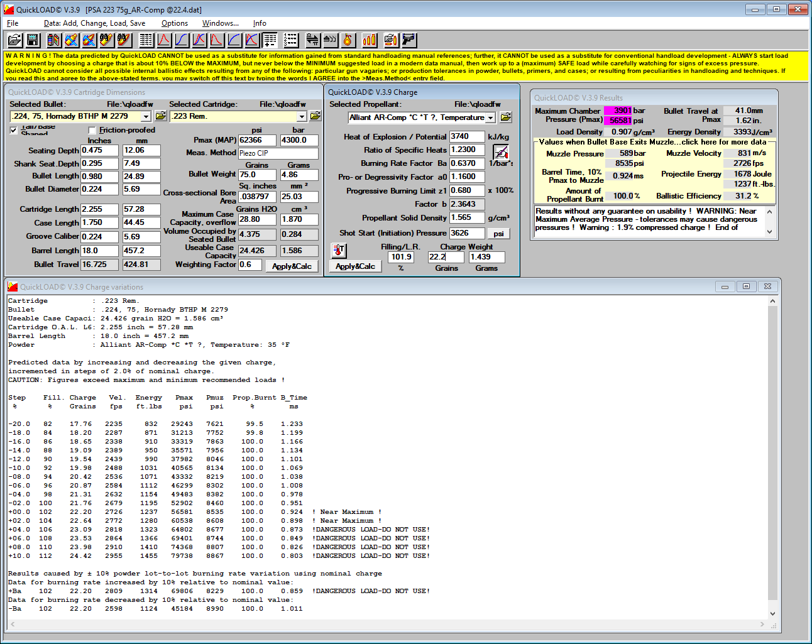This screenshot has width=812, height=644.
Task: Open the charge variations table icon
Action: pos(270,40)
